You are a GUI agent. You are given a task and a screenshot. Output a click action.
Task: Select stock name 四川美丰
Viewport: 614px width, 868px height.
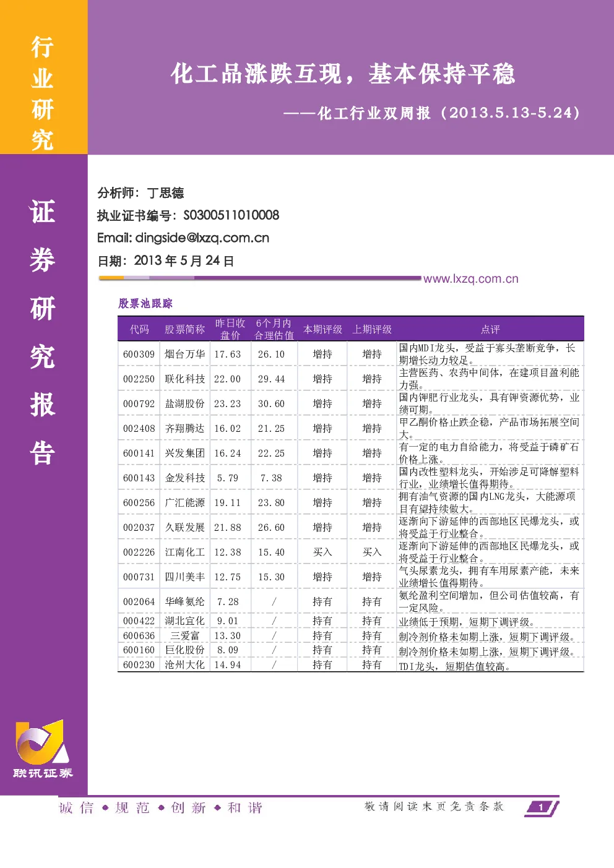point(184,577)
